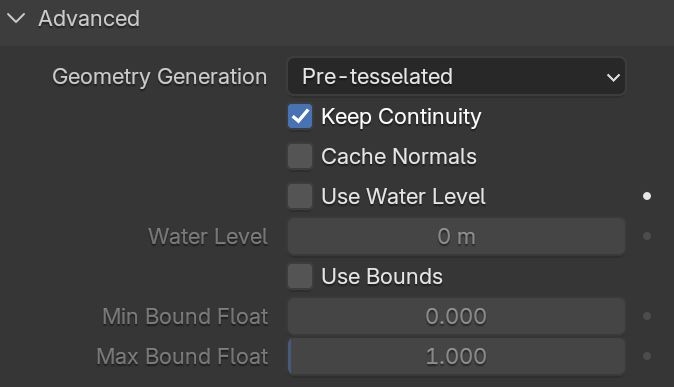Click the animate dot beside Use Water Level
Viewport: 674px width, 387px height.
pos(647,196)
